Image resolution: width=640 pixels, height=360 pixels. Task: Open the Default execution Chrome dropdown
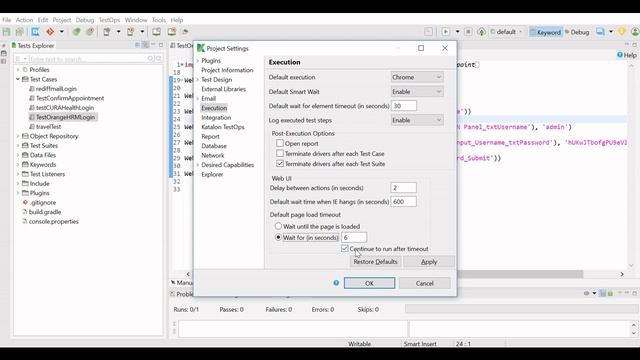pos(417,77)
